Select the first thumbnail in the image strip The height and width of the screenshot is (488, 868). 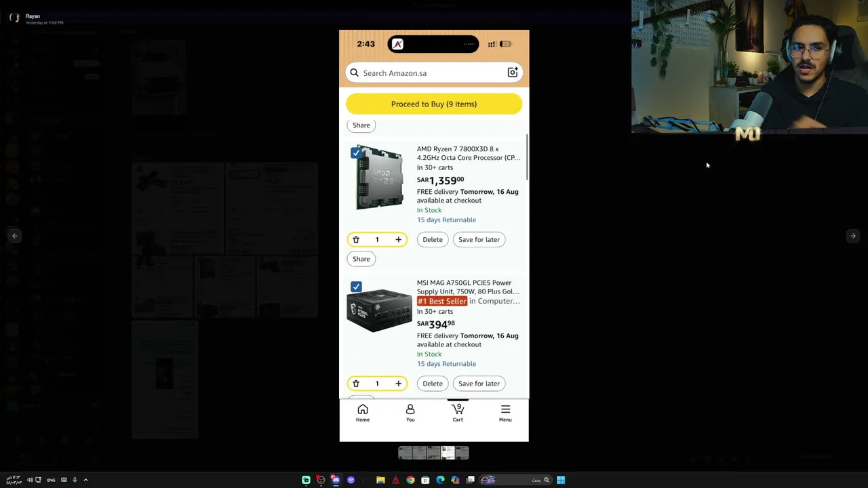coord(405,453)
